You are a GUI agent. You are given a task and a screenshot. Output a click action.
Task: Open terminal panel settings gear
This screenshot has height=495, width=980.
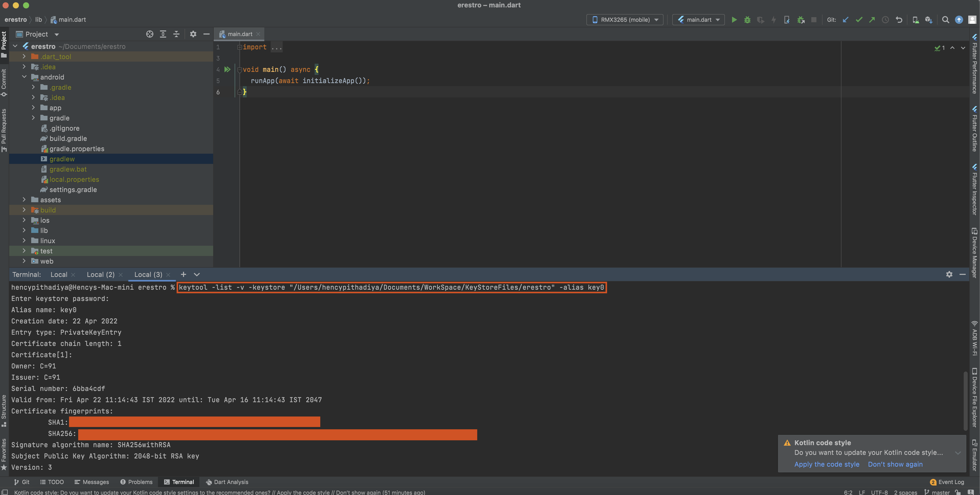click(x=949, y=274)
